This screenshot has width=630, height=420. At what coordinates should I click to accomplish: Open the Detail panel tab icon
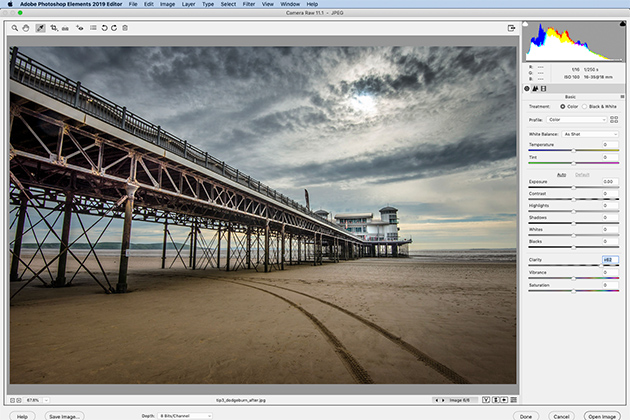click(x=535, y=88)
